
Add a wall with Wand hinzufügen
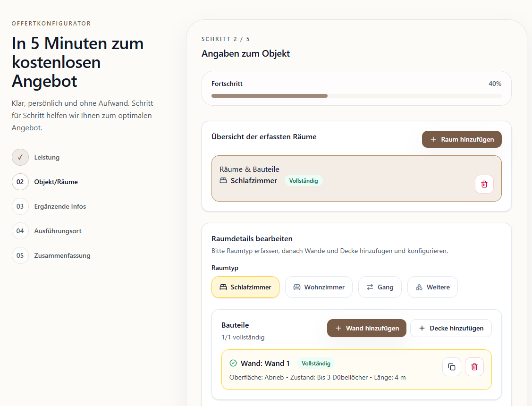[366, 328]
